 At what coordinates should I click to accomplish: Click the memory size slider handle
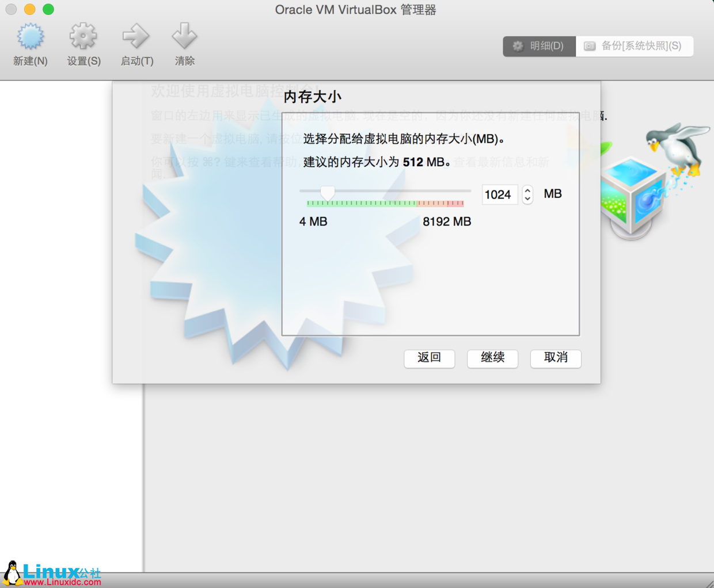coord(328,193)
